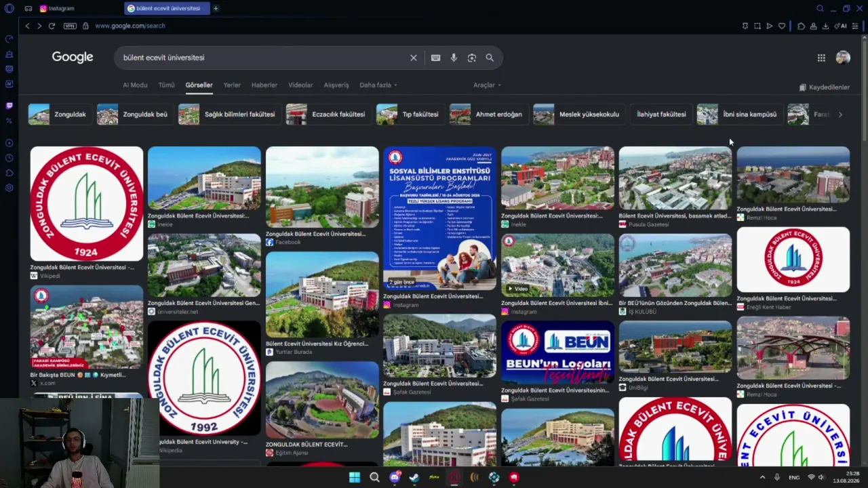This screenshot has width=868, height=488.
Task: Open the 1924 university logo image result
Action: click(87, 204)
